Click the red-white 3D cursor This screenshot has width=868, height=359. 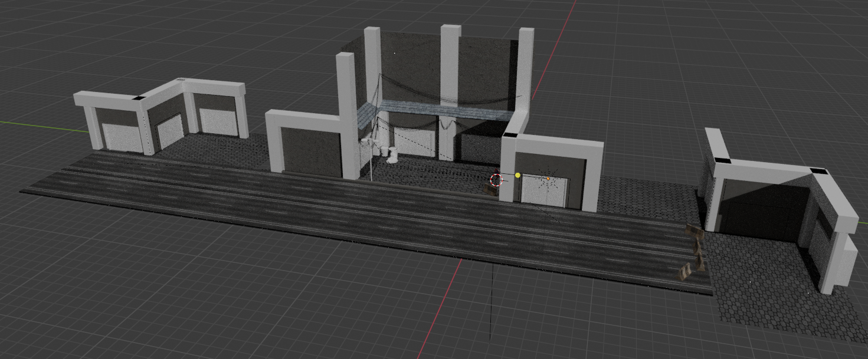click(x=496, y=179)
